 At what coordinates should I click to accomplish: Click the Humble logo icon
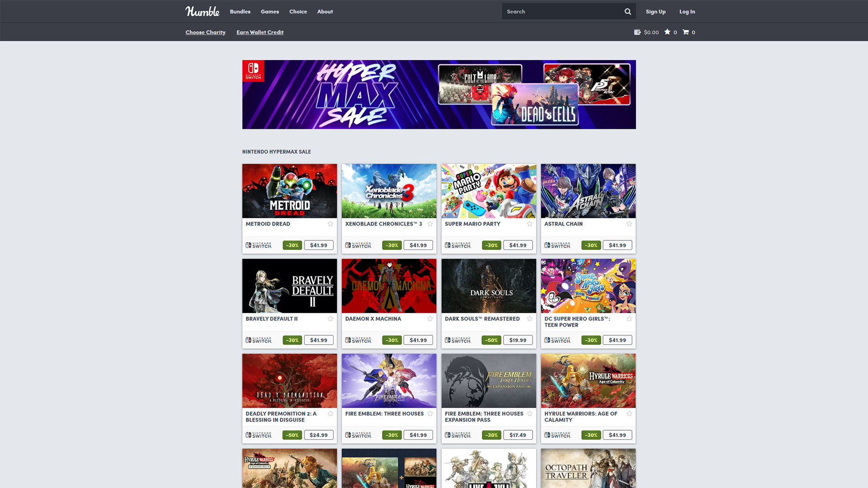[x=202, y=11]
